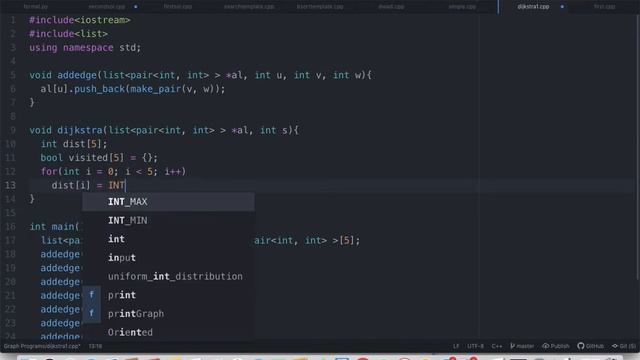Click cursor position 13:18 in status bar
The width and height of the screenshot is (640, 360).
(x=96, y=346)
